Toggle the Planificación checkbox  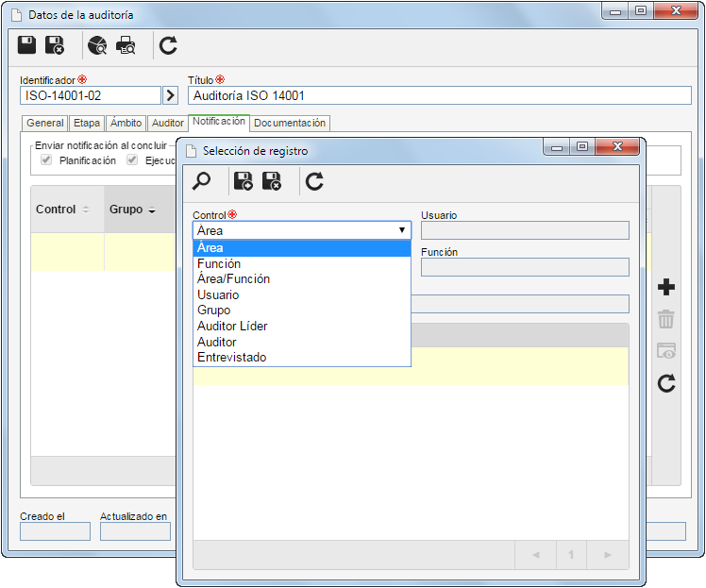[46, 160]
